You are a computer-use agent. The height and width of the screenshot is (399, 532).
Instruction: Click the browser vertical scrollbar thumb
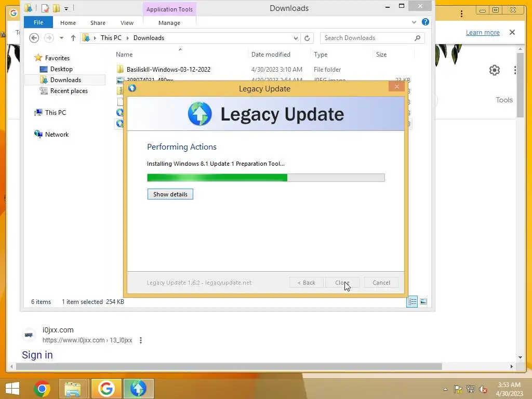coord(521,85)
